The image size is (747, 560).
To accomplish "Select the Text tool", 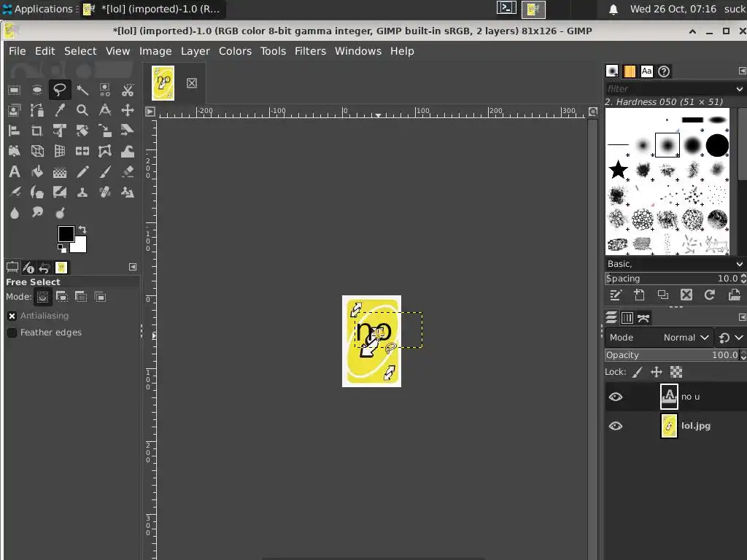I will (x=15, y=172).
